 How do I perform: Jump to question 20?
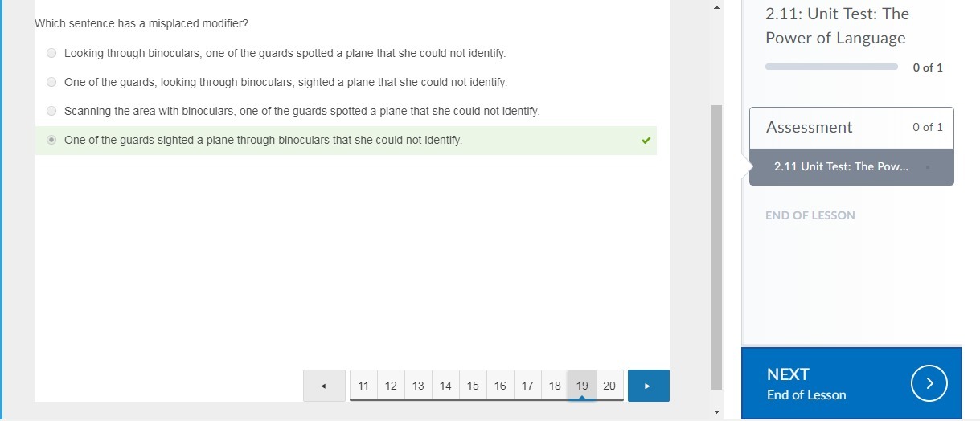point(609,386)
